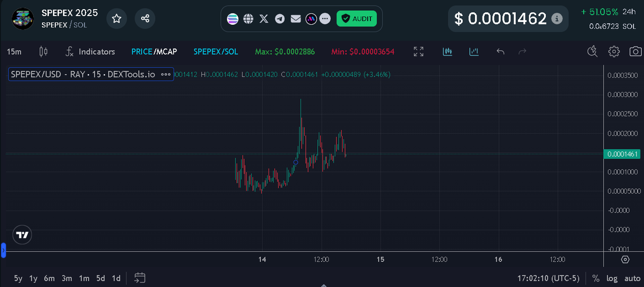The image size is (644, 287).
Task: Click the 0.0₆6723 SOL price text
Action: click(612, 26)
